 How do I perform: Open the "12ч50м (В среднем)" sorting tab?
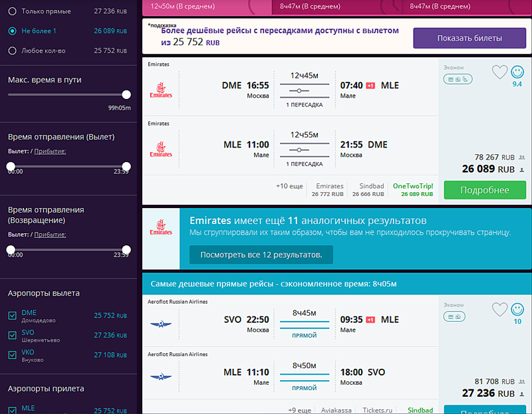pos(207,7)
